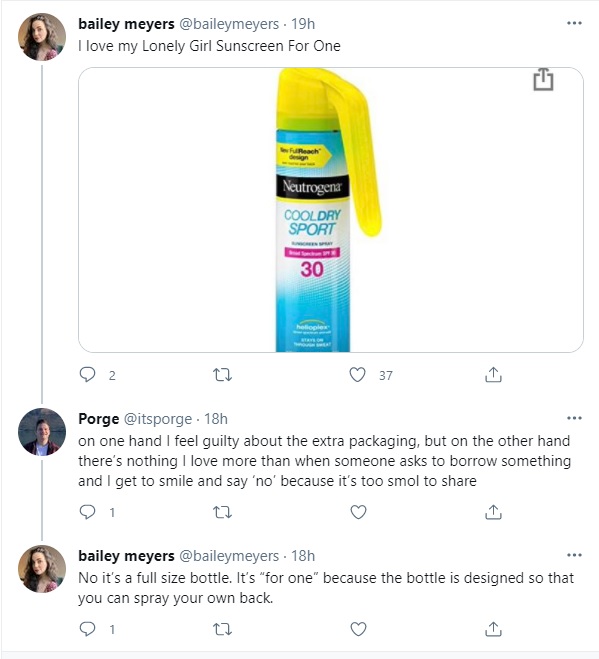
Task: Reply to bailey meyers' sunscreen tweet
Action: click(87, 374)
